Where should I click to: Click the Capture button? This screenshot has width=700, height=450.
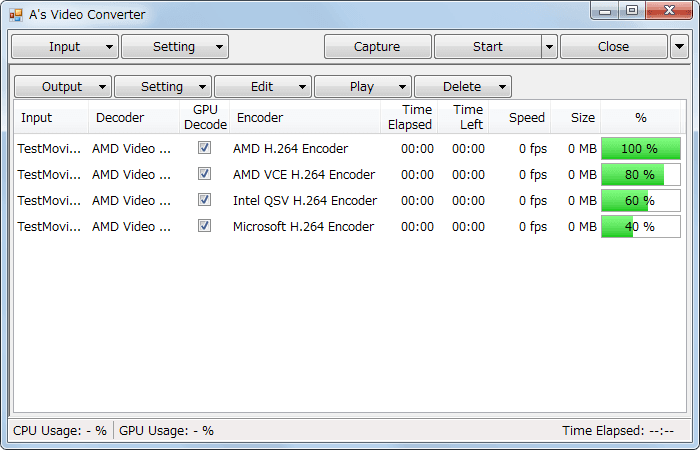click(x=377, y=47)
